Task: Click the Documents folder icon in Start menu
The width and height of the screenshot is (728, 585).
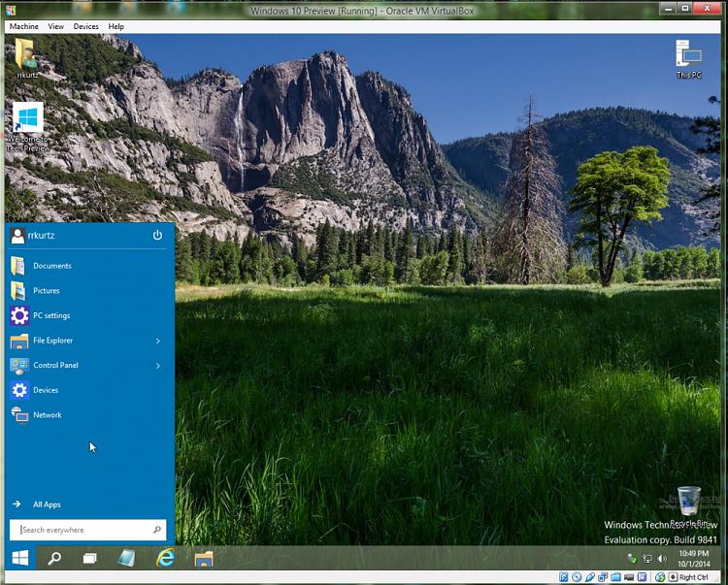Action: point(17,266)
